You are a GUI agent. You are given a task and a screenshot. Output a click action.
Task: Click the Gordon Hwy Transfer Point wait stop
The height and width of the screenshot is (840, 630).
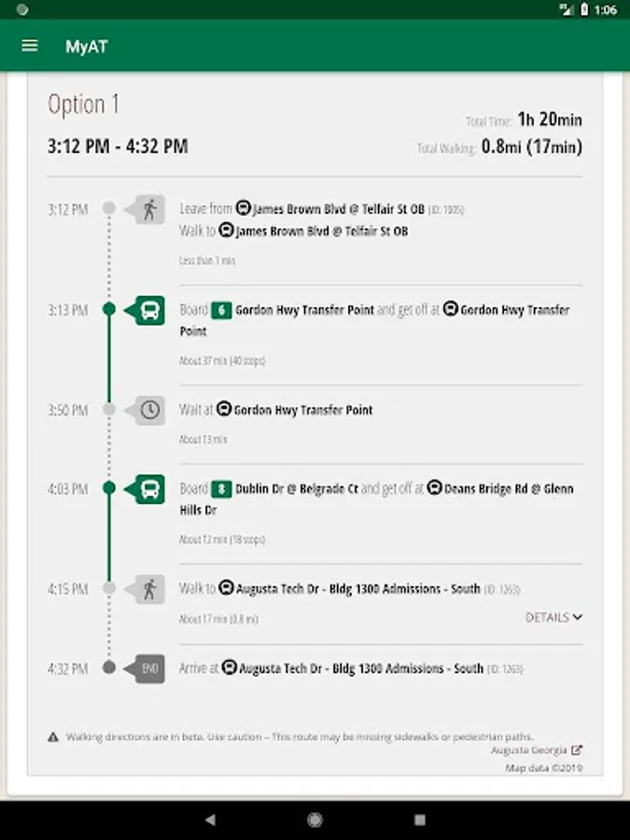point(302,410)
